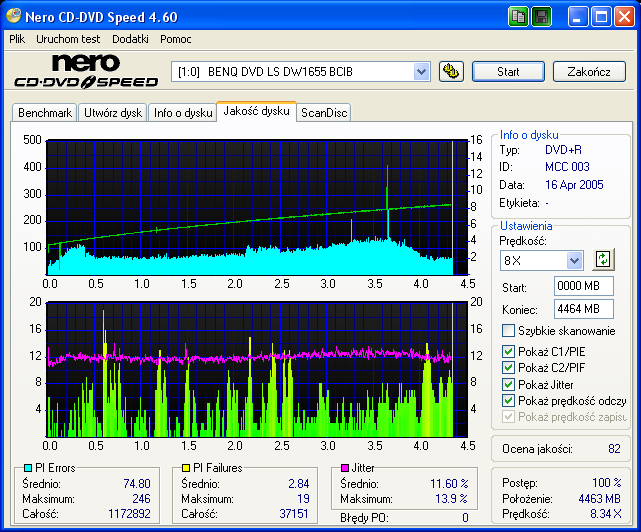This screenshot has height=532, width=641.
Task: Click the Start button
Action: point(508,72)
